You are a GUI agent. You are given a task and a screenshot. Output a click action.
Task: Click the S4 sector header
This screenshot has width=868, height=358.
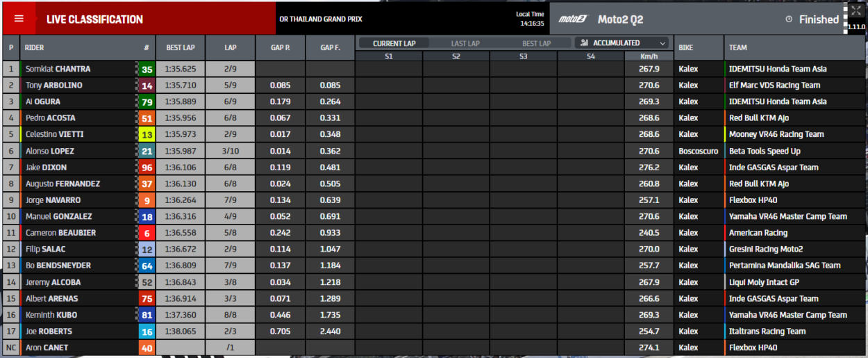tap(590, 56)
